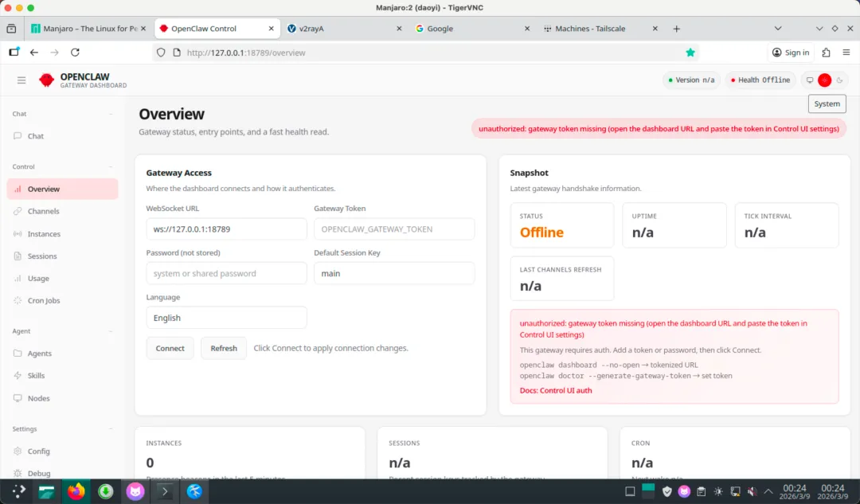
Task: Open the Cron Jobs page
Action: (63, 300)
